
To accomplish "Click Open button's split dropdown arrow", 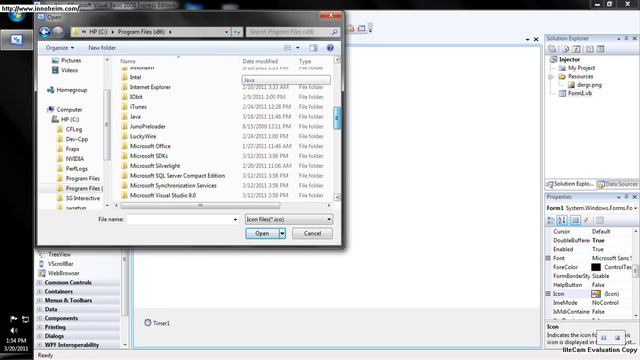I will [282, 233].
